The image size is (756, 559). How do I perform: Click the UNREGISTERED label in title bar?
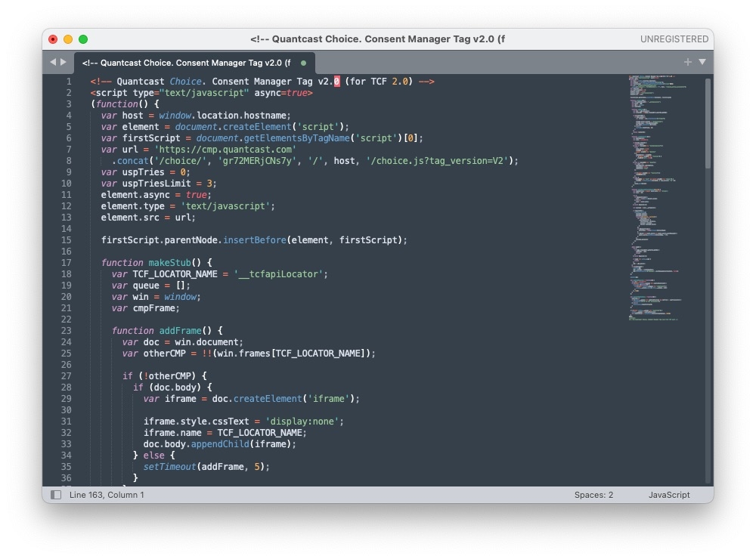pyautogui.click(x=674, y=39)
